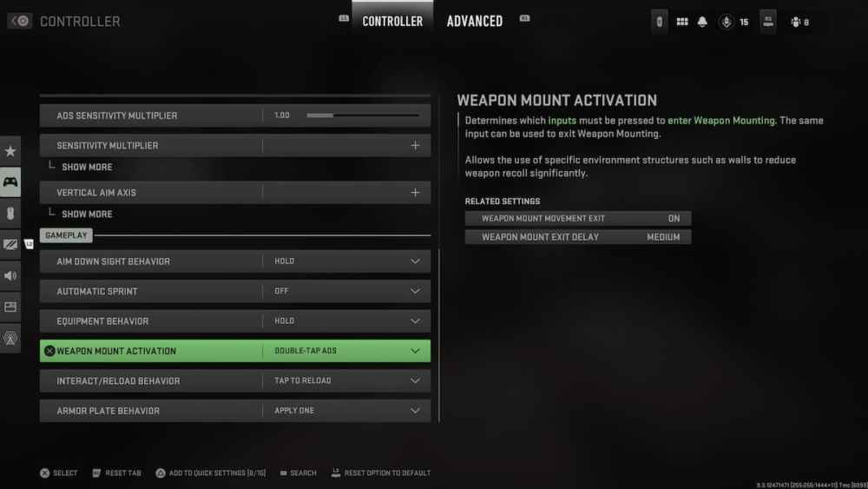Switch to the Advanced tab
This screenshot has width=868, height=489.
point(475,21)
